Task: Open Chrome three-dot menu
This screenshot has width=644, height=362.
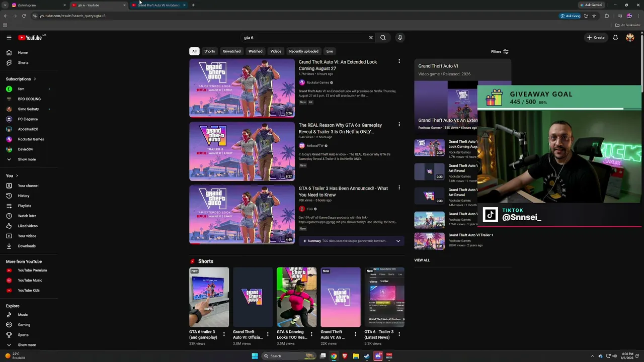Action: point(638,16)
